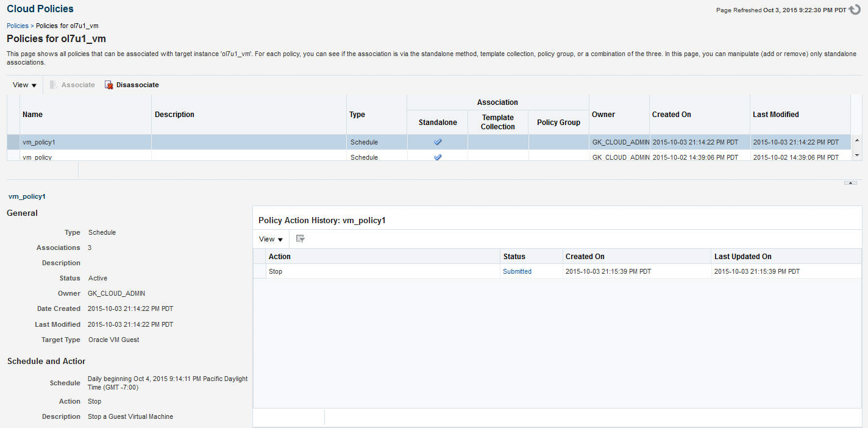The image size is (868, 428).
Task: Sort by the Description column header
Action: point(249,115)
